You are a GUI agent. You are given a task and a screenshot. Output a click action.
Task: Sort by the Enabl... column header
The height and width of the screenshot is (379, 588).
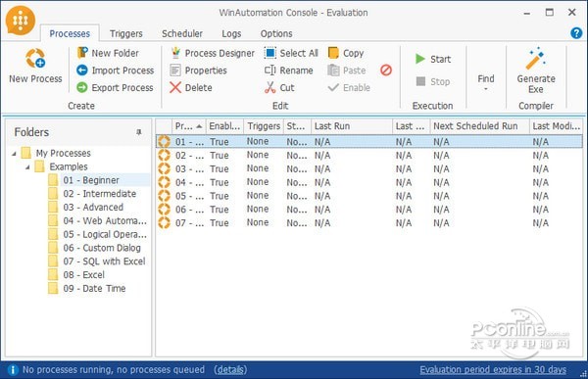click(x=225, y=126)
